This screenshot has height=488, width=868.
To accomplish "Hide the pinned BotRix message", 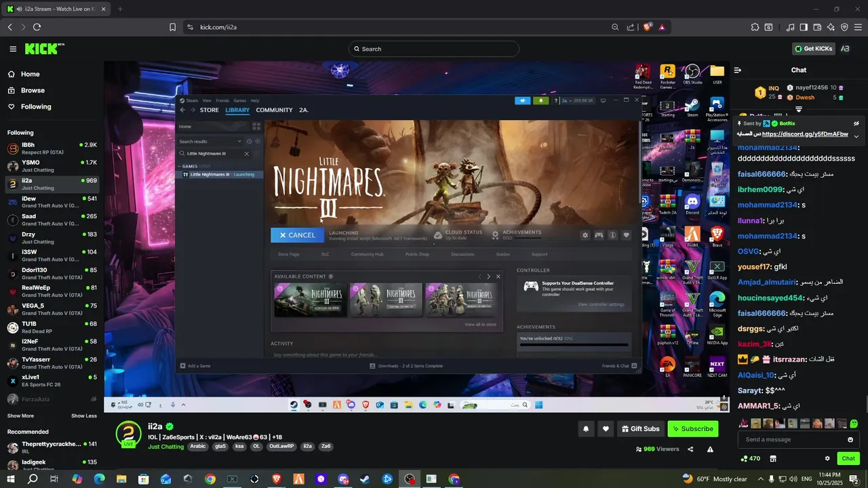I will [856, 123].
